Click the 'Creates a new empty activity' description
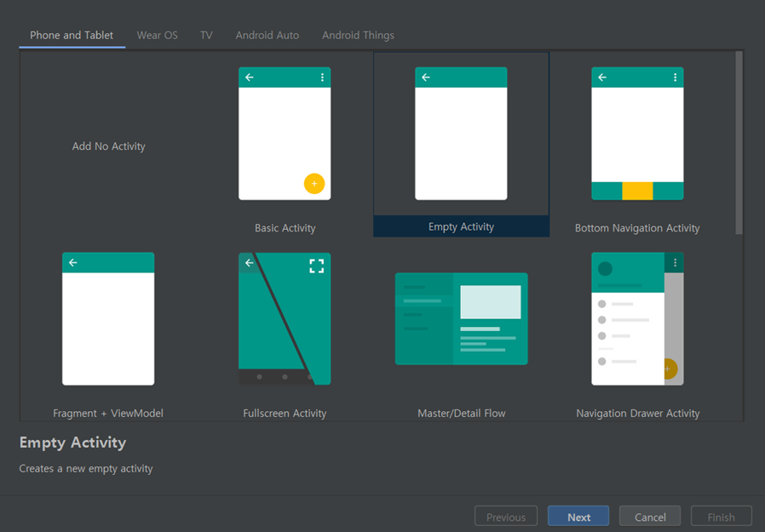 [x=86, y=469]
